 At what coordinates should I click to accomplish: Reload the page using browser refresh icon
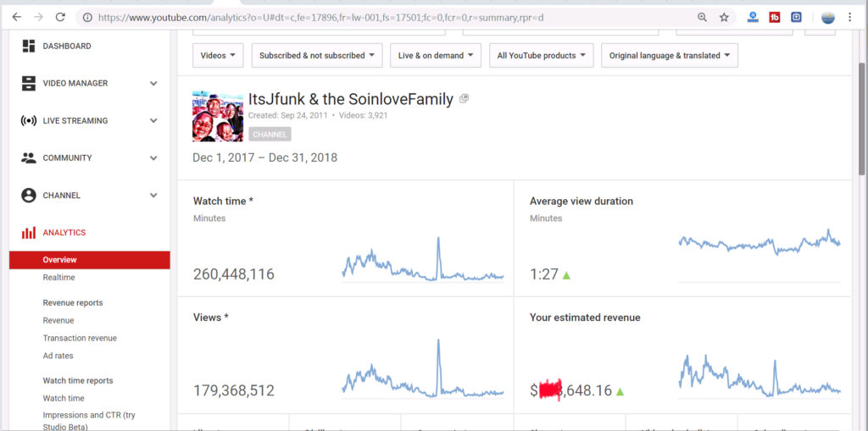60,17
